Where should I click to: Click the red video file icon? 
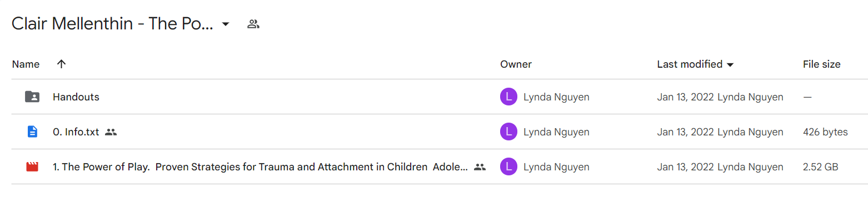tap(32, 167)
